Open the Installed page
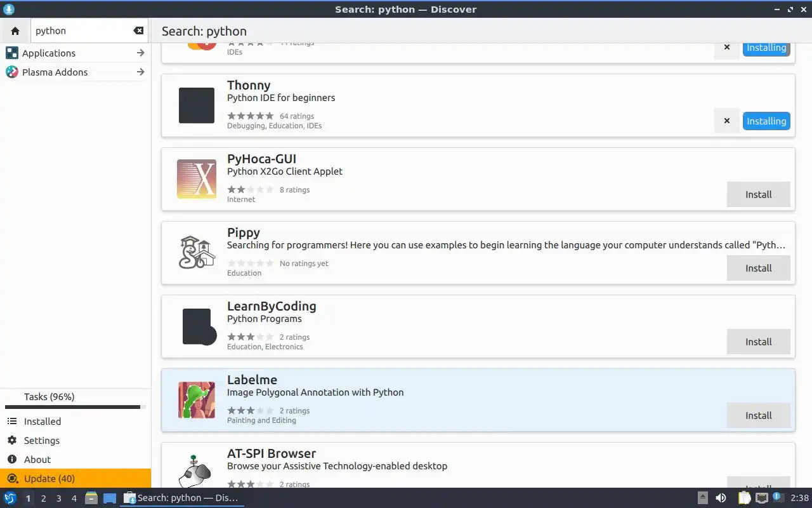The width and height of the screenshot is (812, 508). 75,421
